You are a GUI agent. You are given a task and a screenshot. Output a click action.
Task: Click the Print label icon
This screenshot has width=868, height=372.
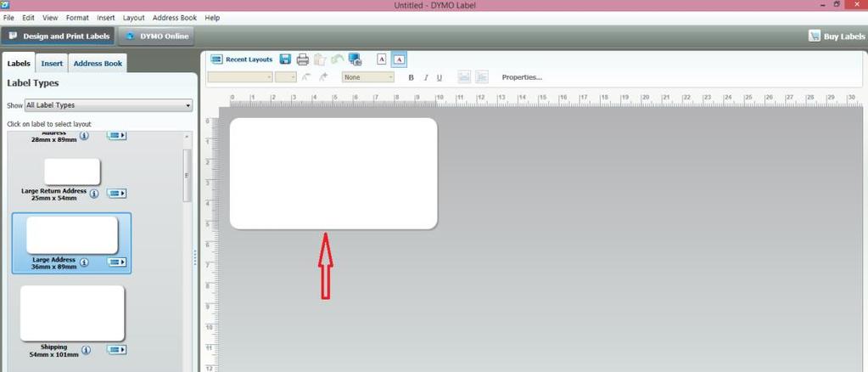[x=302, y=59]
